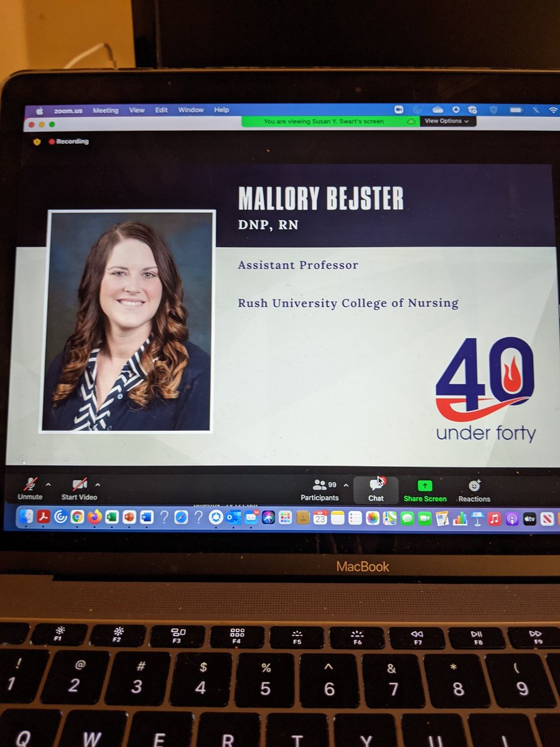The image size is (560, 747).
Task: Click the cloud status icon in menu bar
Action: click(x=438, y=110)
